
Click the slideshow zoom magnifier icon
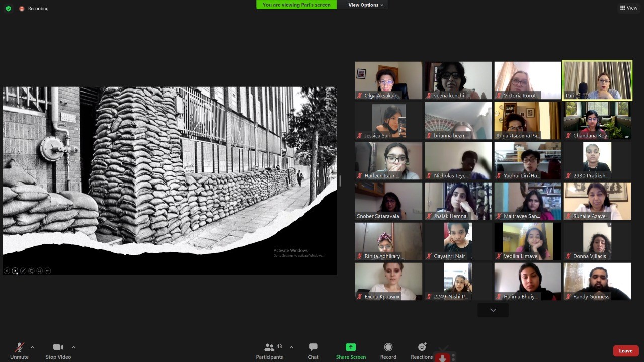tap(39, 271)
